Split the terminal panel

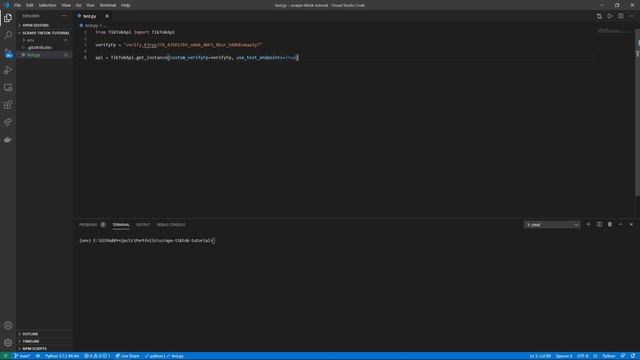pyautogui.click(x=599, y=224)
